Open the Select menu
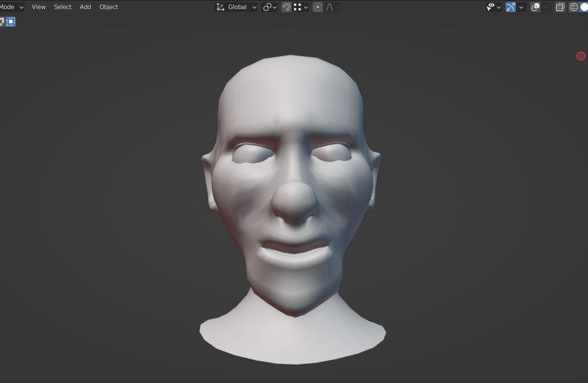The height and width of the screenshot is (383, 588). coord(63,7)
